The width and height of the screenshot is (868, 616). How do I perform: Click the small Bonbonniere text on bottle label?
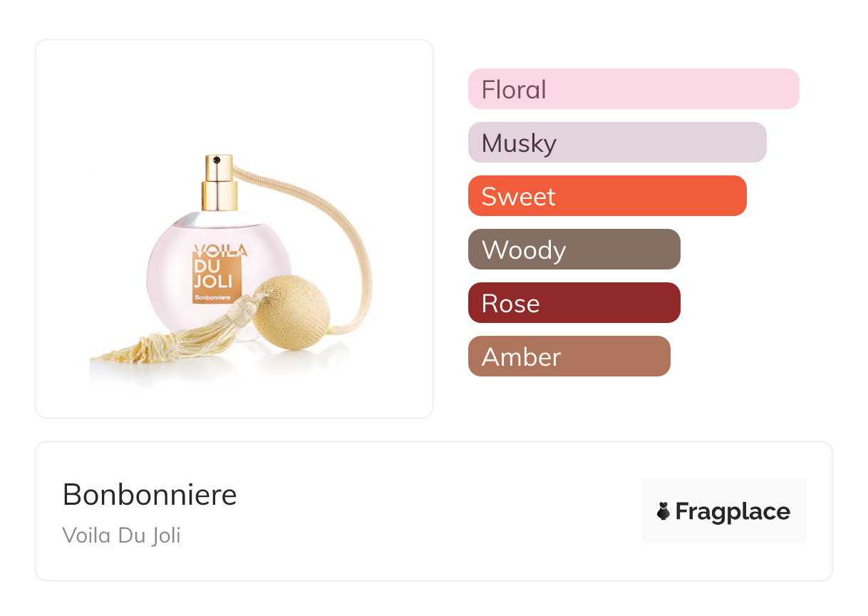click(x=214, y=297)
